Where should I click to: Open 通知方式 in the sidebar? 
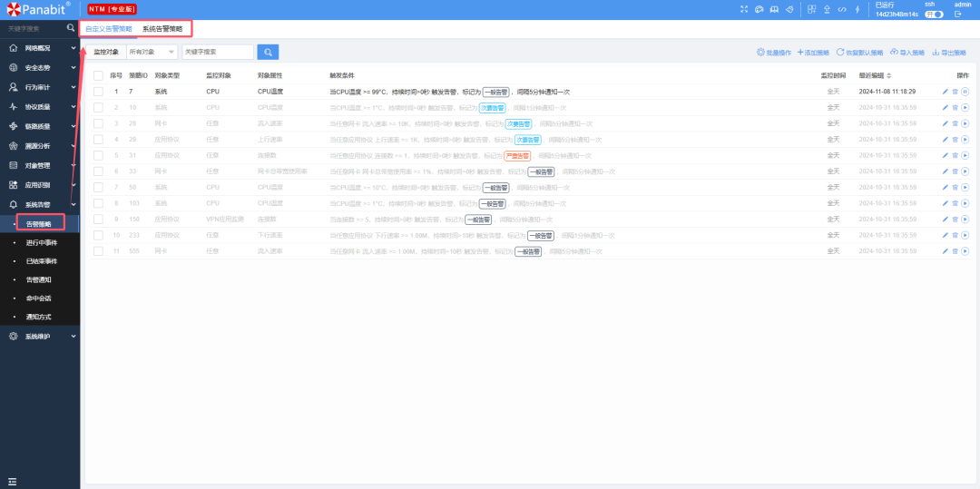tap(40, 317)
